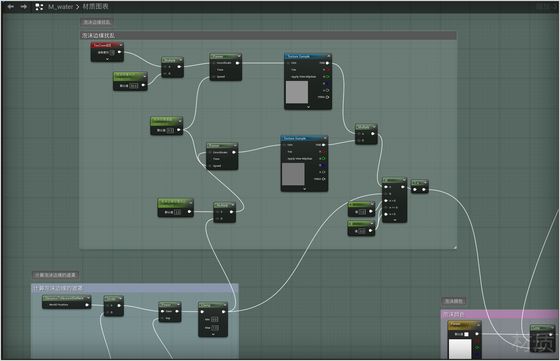Toggle the upper Multiply node's header arrow

[181, 60]
